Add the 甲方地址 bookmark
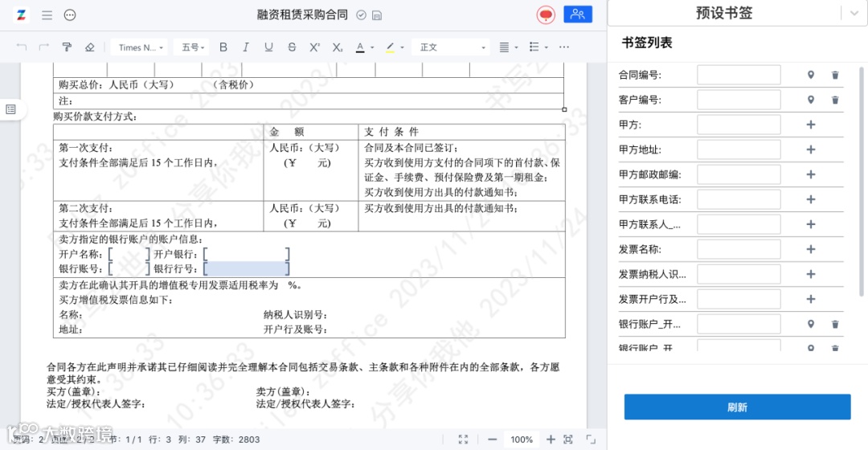Viewport: 868px width, 450px height. tap(810, 150)
